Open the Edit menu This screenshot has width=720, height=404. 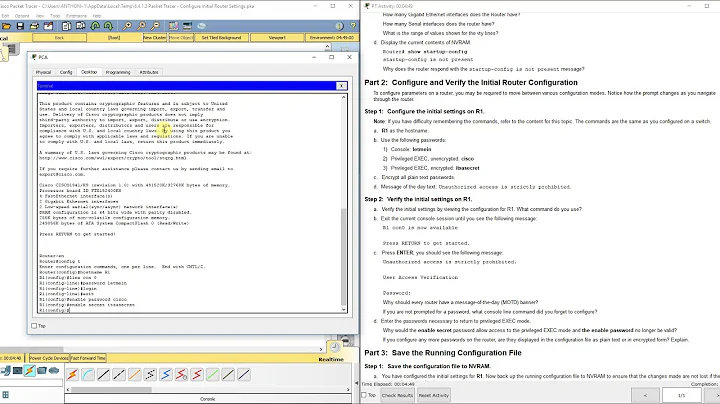click(x=5, y=16)
